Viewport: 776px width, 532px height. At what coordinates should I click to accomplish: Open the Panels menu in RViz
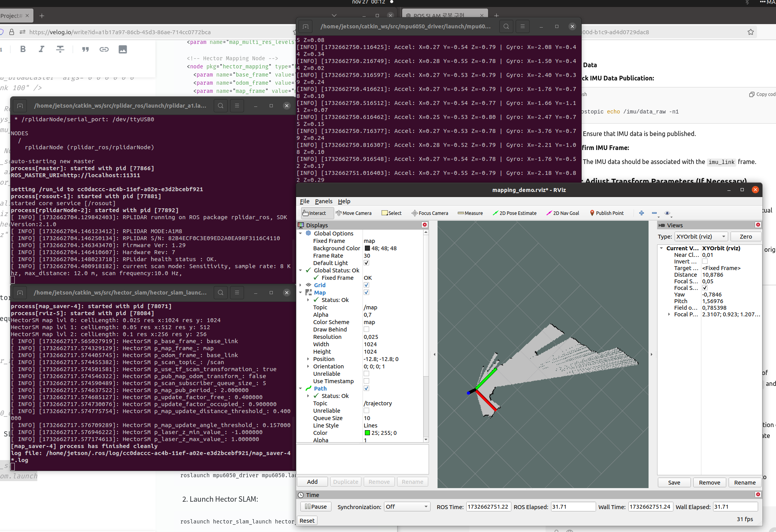point(323,201)
